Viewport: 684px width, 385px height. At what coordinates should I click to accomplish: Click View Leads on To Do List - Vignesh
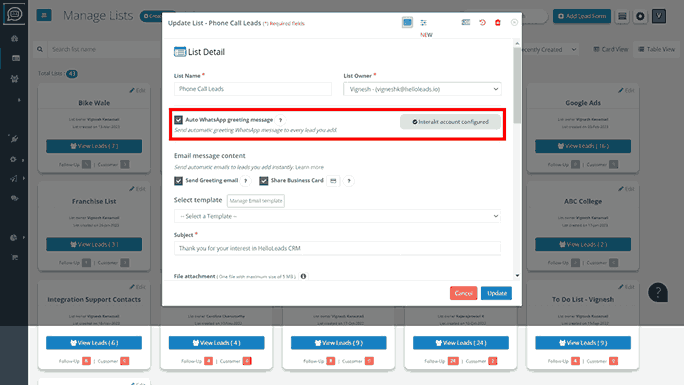coord(583,343)
